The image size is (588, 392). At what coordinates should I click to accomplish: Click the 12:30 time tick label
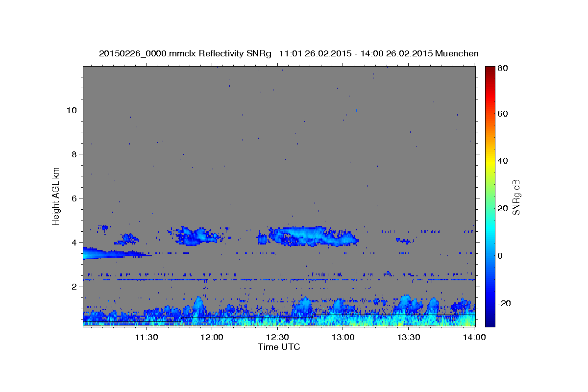click(x=277, y=337)
